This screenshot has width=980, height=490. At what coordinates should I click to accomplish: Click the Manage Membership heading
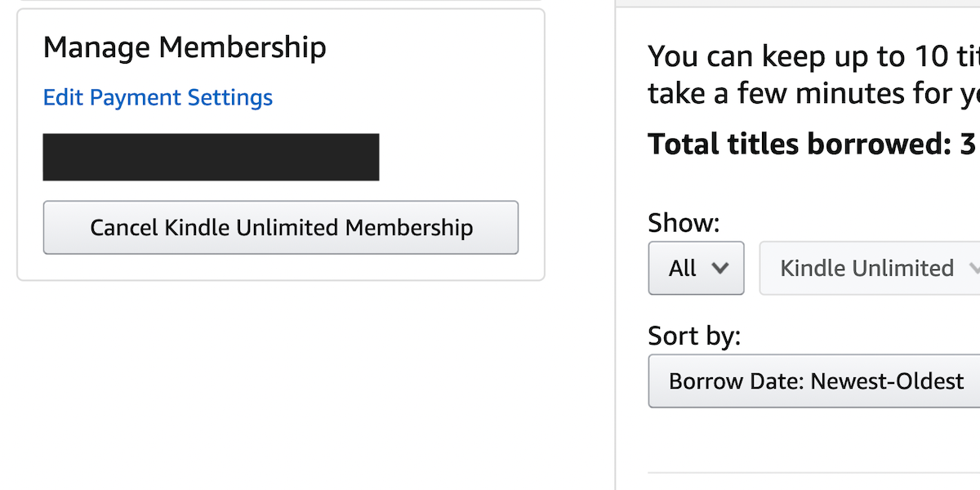185,47
